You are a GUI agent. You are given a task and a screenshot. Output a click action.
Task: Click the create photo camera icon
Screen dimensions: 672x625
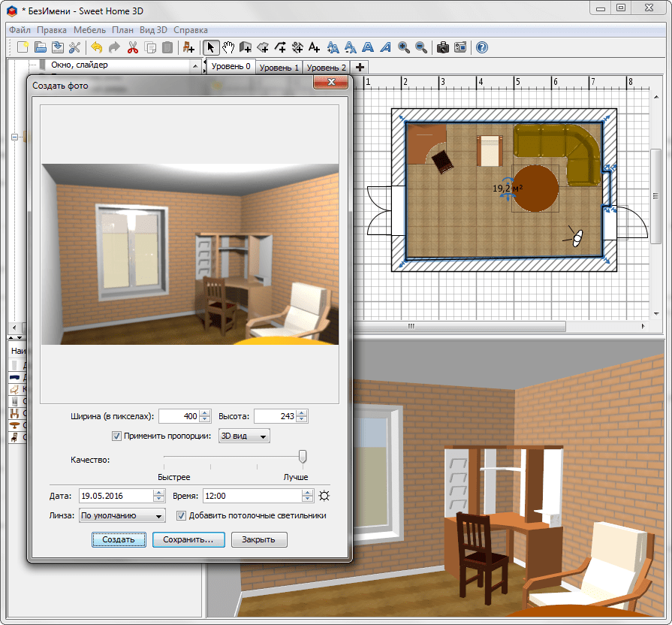[443, 47]
